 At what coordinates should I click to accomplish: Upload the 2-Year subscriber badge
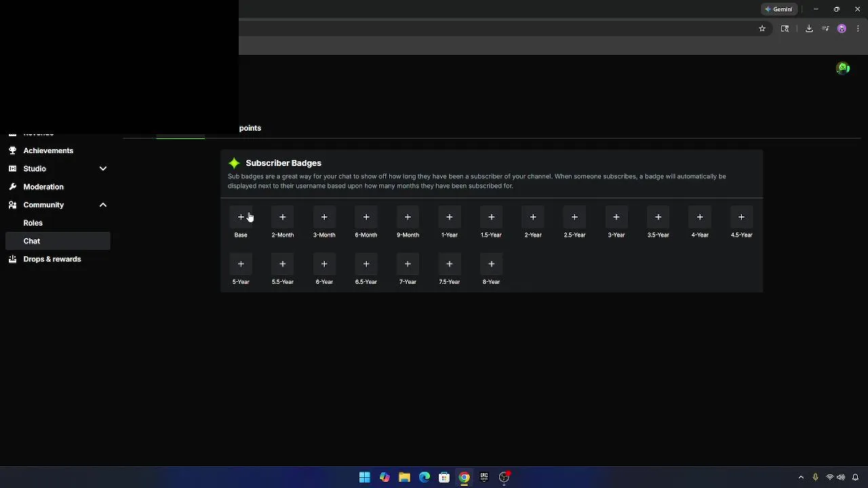point(533,217)
